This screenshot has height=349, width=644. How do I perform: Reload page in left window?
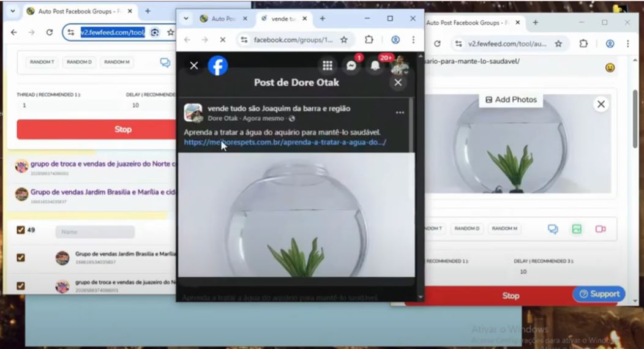point(50,32)
